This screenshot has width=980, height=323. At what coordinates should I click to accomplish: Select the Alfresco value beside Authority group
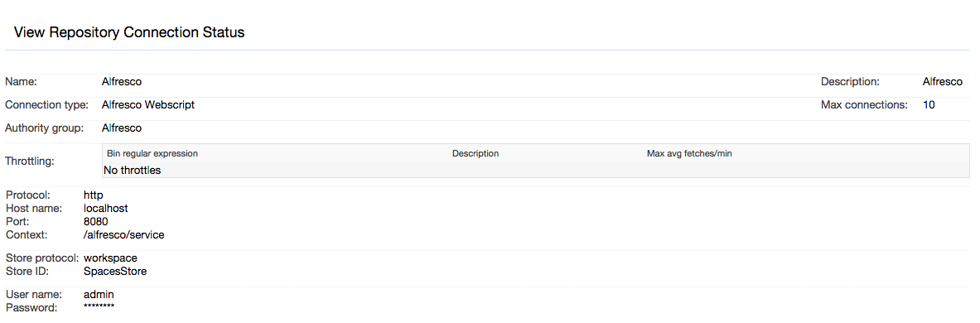[x=121, y=128]
